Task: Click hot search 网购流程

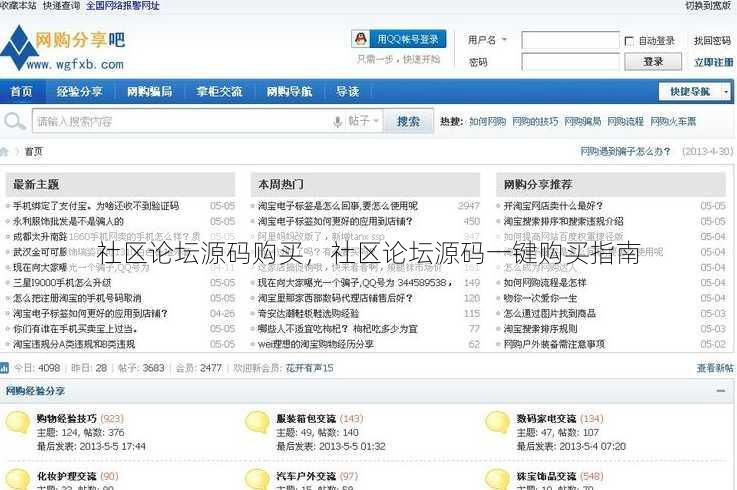Action: click(626, 121)
